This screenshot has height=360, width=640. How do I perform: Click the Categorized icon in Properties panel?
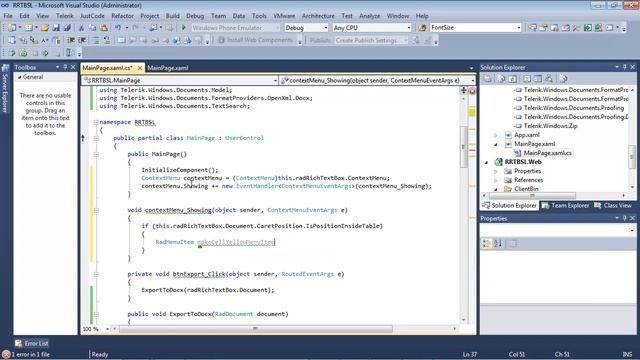point(487,244)
